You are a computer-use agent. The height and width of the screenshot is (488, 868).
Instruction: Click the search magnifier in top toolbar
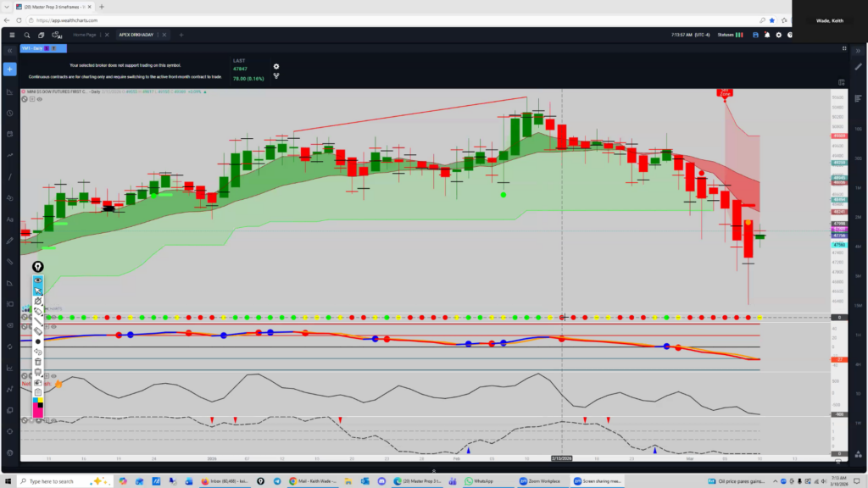[x=27, y=35]
